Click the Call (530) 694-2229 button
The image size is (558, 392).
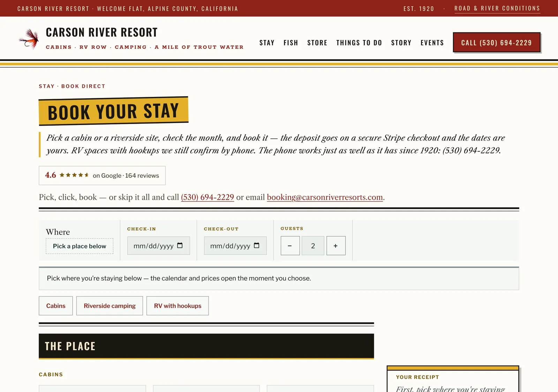(497, 43)
